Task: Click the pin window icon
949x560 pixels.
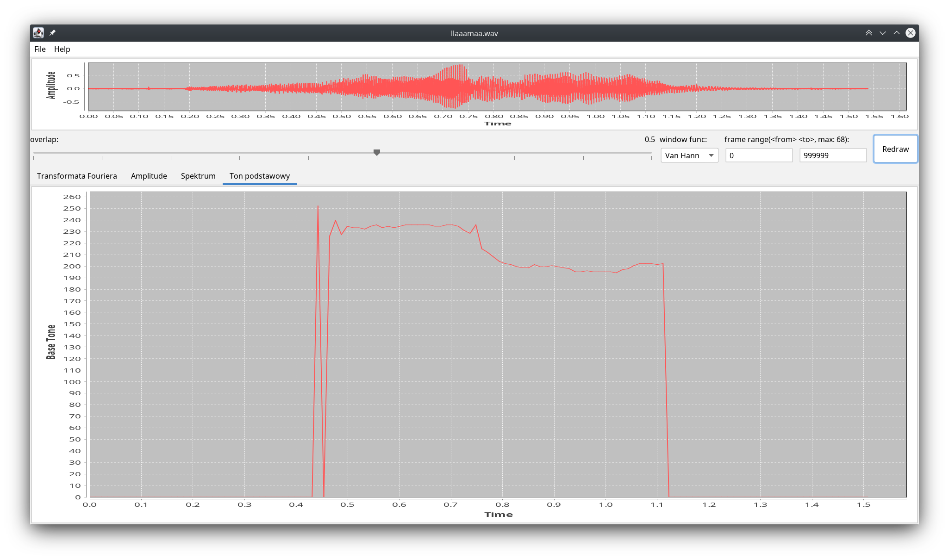Action: [52, 33]
